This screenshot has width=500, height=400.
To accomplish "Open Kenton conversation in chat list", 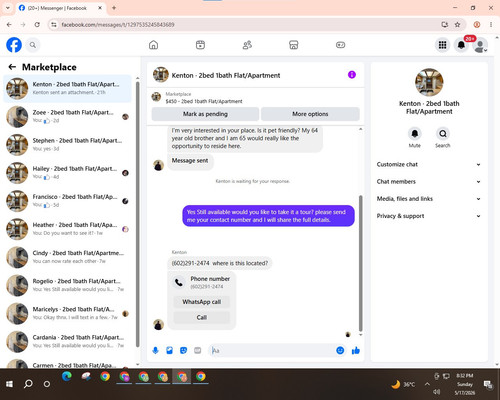I will click(68, 88).
